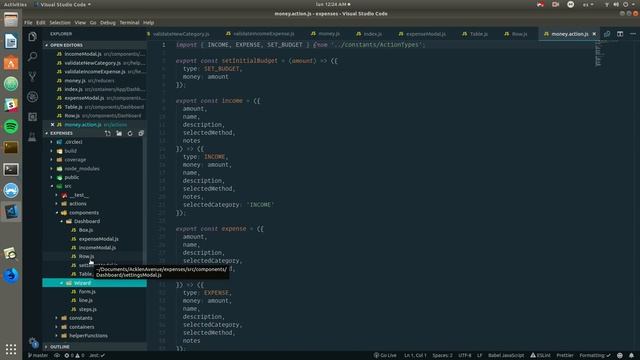This screenshot has height=360, width=640.
Task: Click errors and warnings count in status bar
Action: coord(74,356)
